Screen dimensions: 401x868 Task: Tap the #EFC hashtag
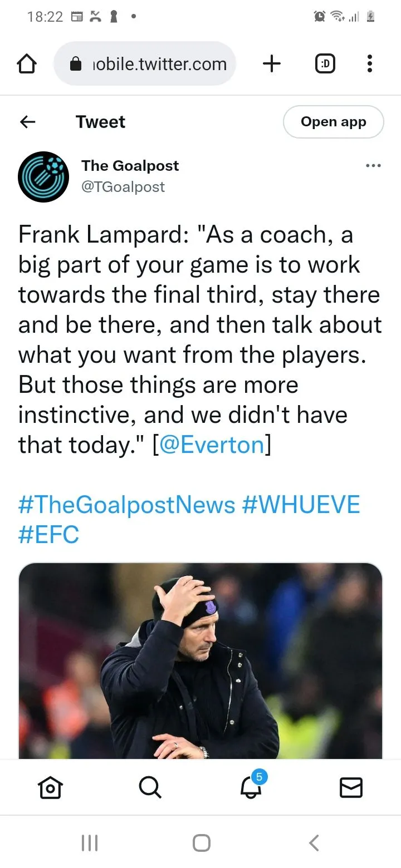click(49, 535)
